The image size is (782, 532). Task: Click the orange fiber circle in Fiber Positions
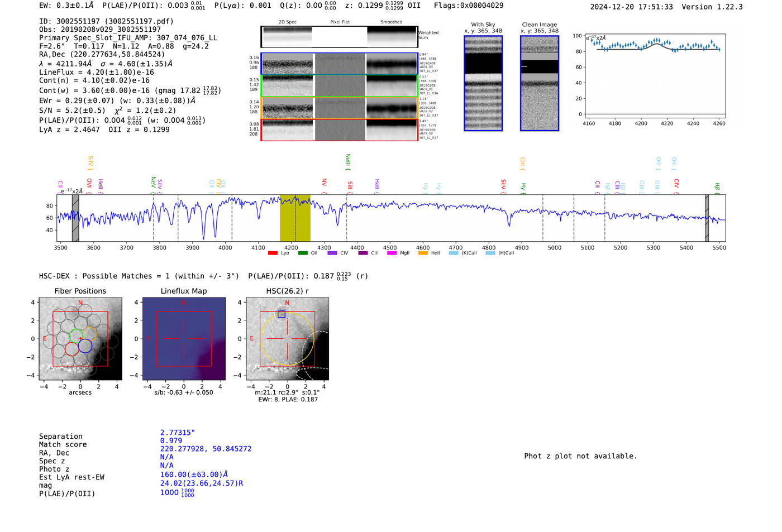pos(89,333)
